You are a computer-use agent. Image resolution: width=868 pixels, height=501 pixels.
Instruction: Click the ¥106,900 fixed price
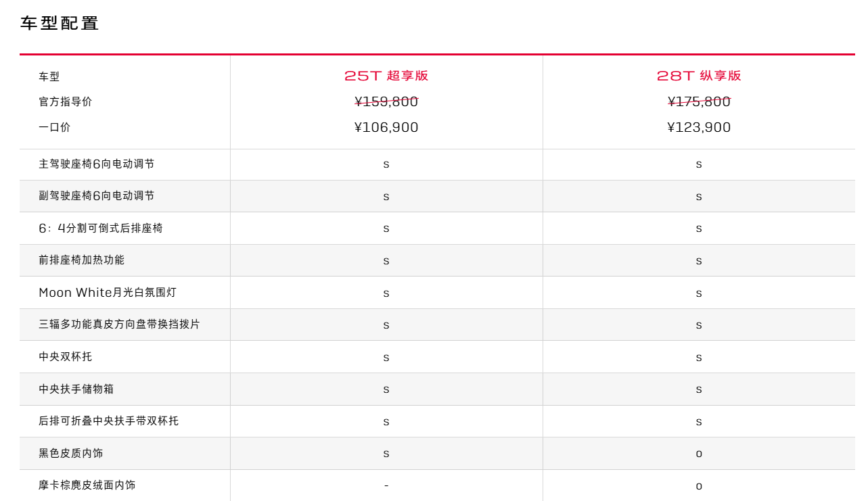point(386,127)
